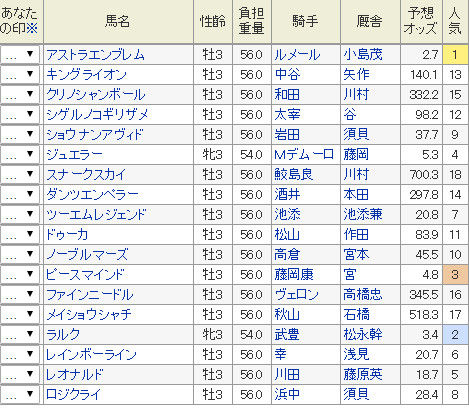
Task: Open jockey link 鮫島良
Action: pyautogui.click(x=294, y=175)
